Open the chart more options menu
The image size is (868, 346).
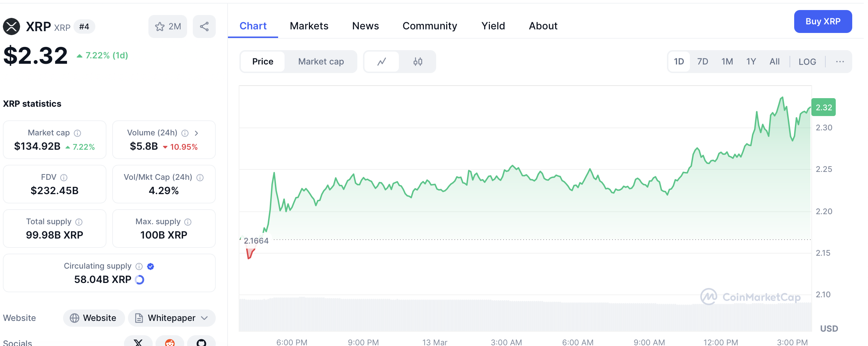(840, 62)
